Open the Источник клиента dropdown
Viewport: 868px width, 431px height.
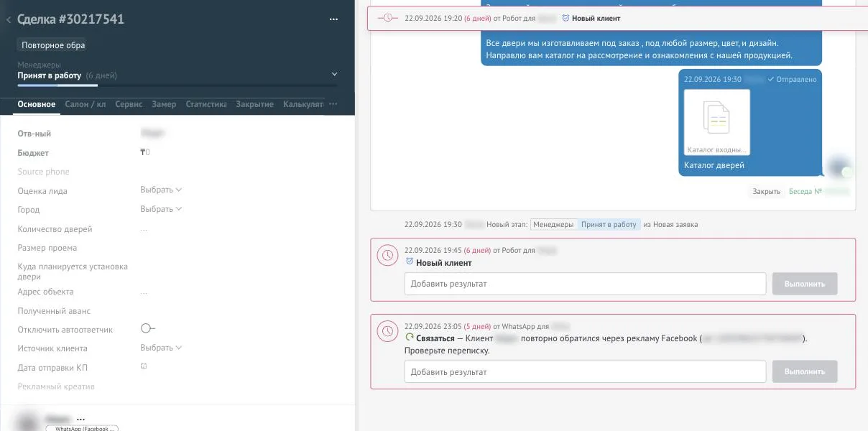coord(161,348)
